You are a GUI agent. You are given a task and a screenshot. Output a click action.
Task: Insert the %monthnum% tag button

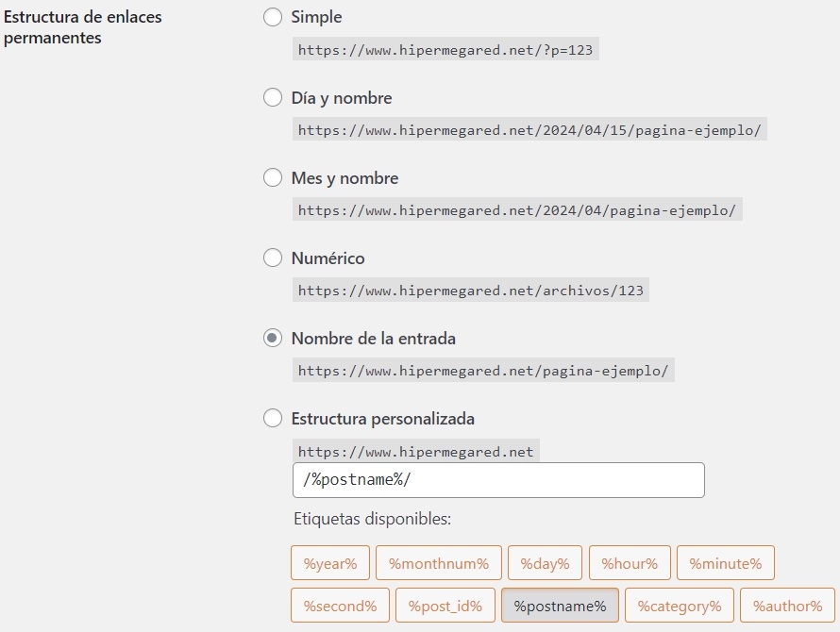[438, 563]
